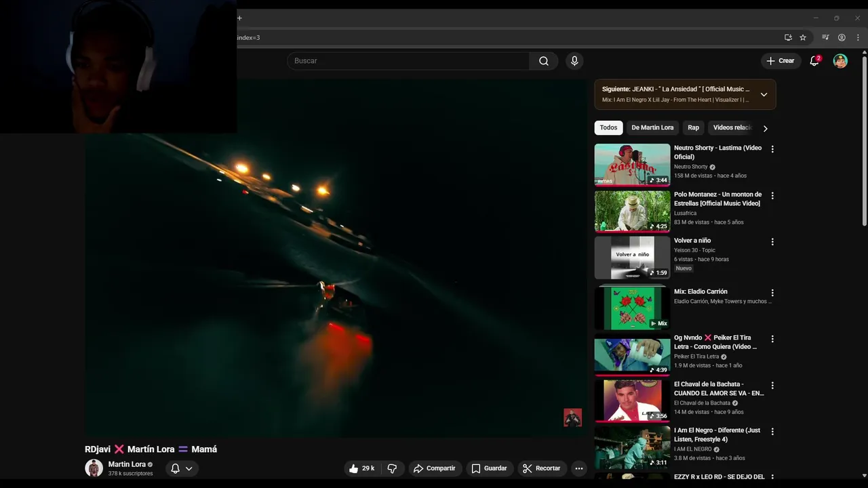Open the Un monton de Estrellas thumbnail
Viewport: 868px width, 488px height.
(x=632, y=211)
